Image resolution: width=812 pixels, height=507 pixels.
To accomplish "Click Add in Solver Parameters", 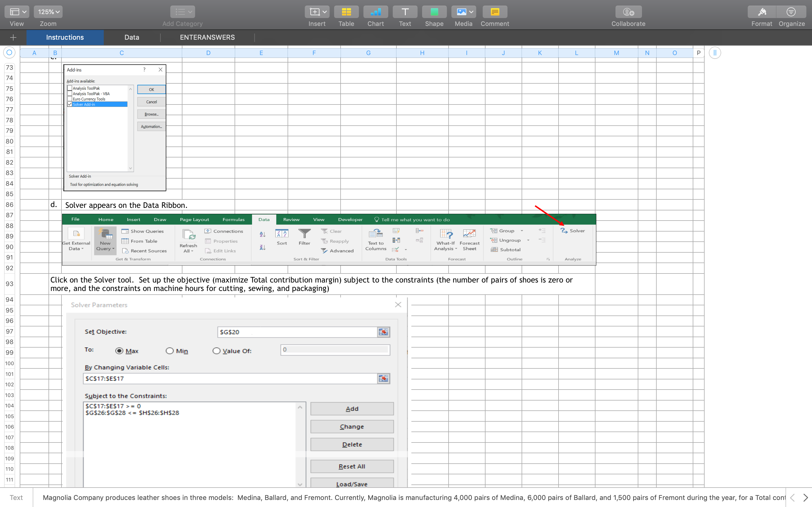I will point(352,408).
